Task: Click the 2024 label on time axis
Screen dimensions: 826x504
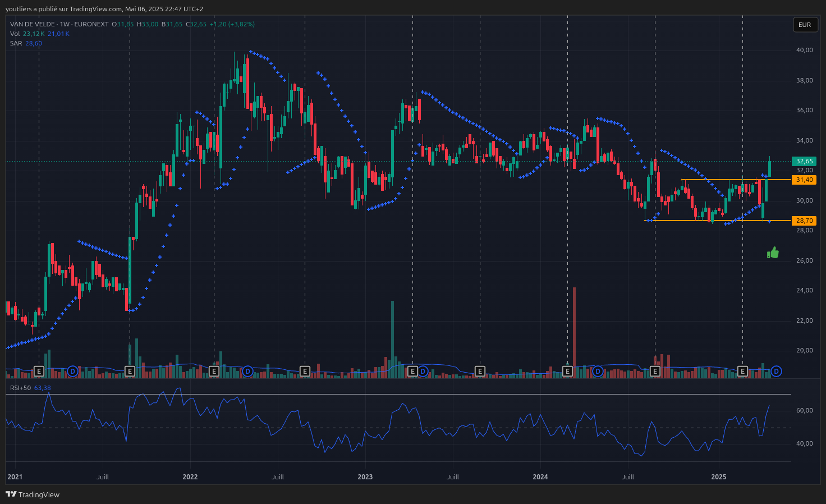Action: (x=540, y=477)
